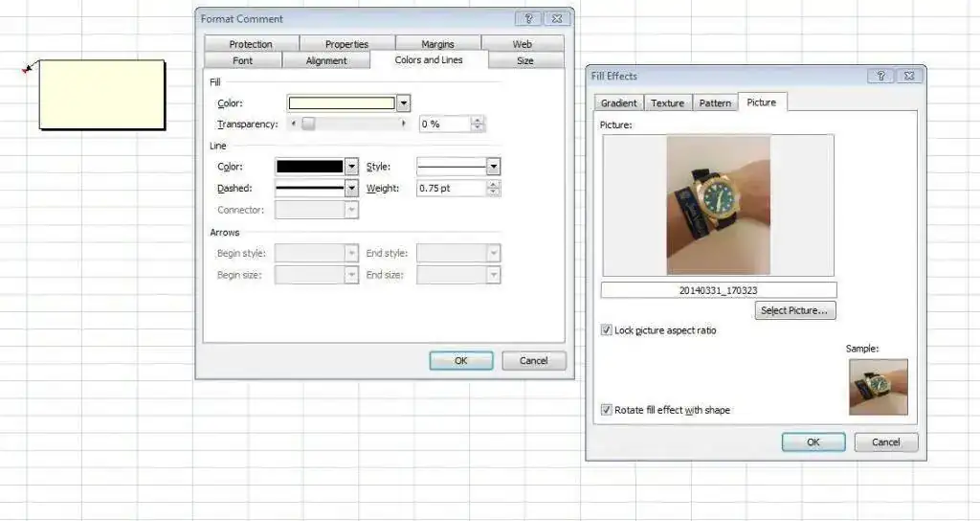Image resolution: width=980 pixels, height=521 pixels.
Task: Click the Weight spinner arrows
Action: click(494, 188)
